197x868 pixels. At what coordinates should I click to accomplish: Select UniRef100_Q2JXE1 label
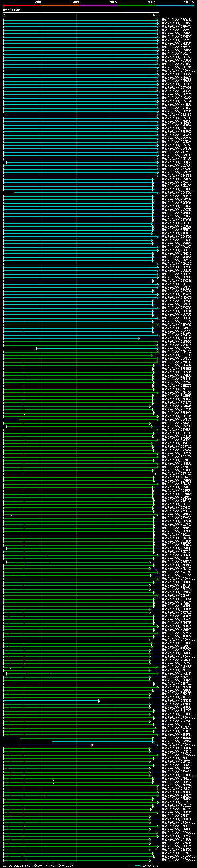pos(177,423)
